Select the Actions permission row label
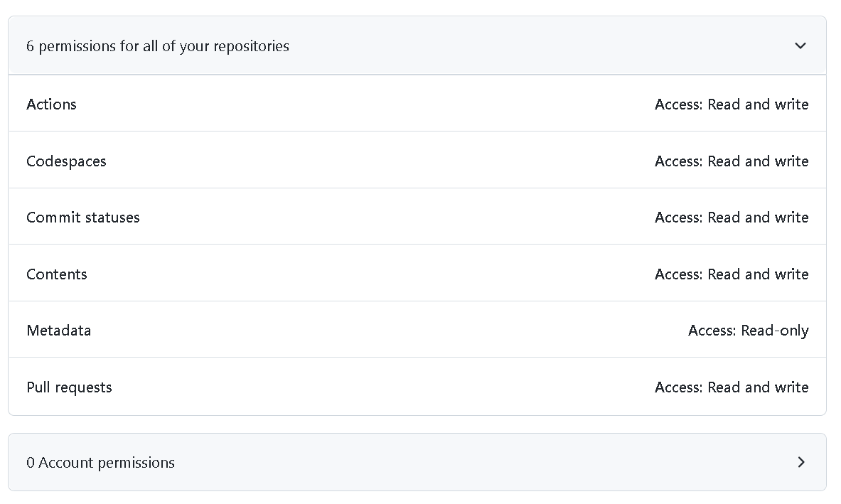 [51, 104]
